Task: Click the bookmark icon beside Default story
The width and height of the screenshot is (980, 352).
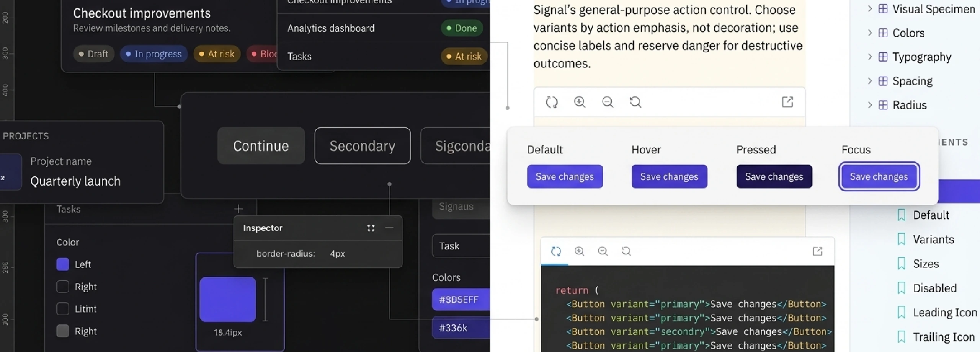Action: tap(902, 215)
